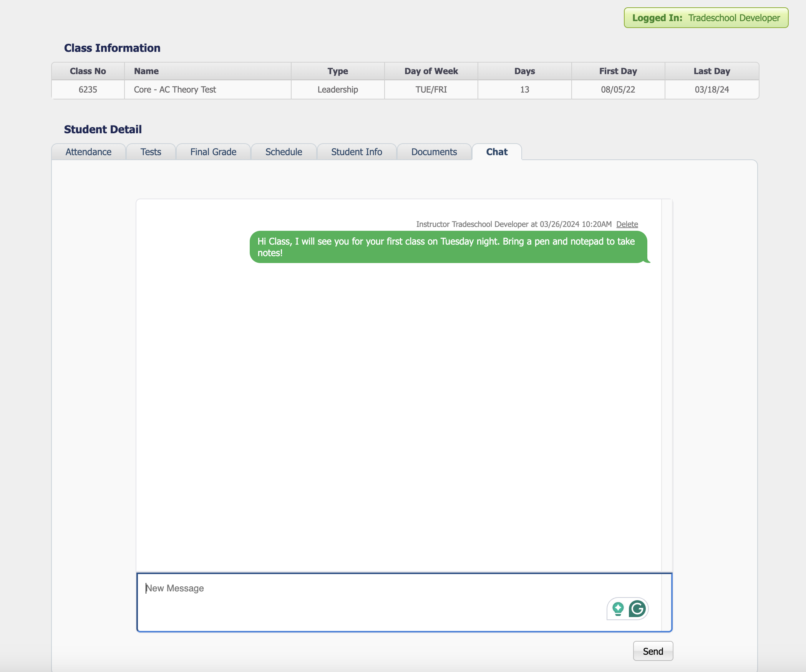This screenshot has height=672, width=806.
Task: Go to the Student Info tab
Action: pos(357,152)
